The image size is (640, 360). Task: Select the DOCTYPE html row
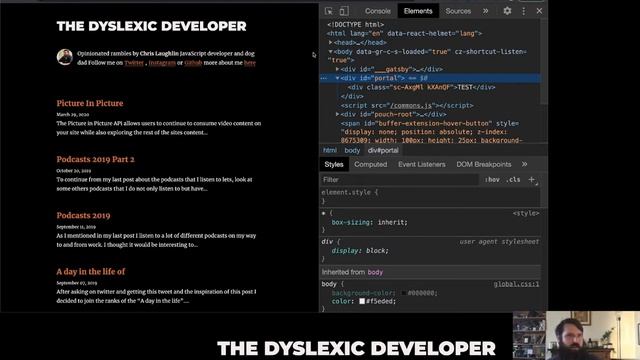[355, 24]
